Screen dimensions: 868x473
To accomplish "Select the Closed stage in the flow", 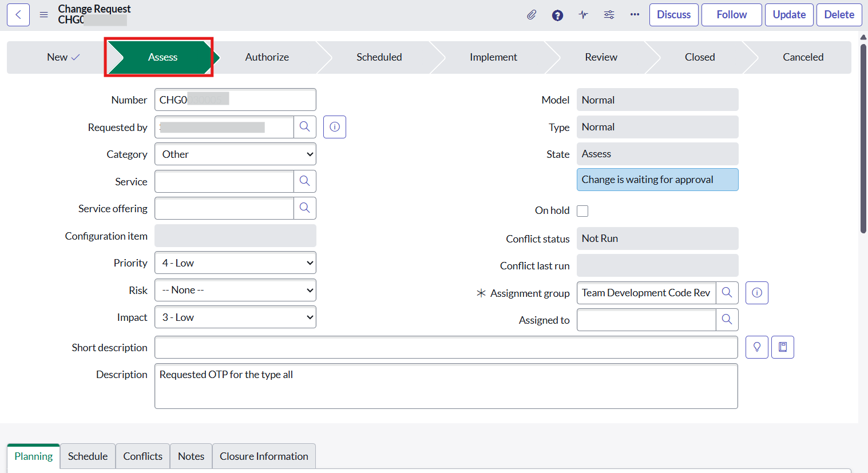I will 700,57.
